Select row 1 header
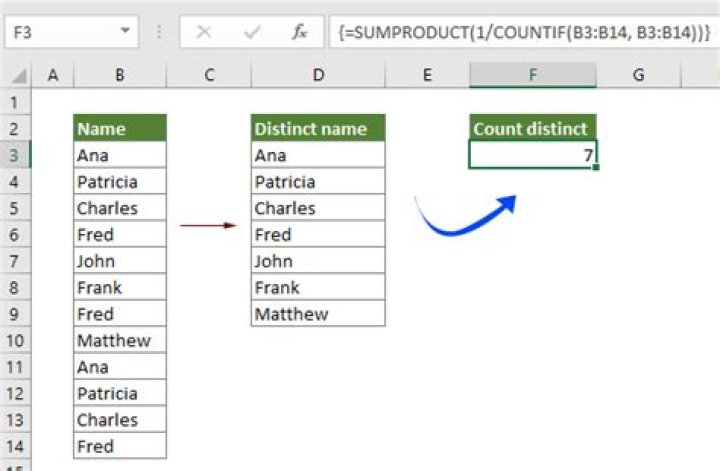720x471 pixels. coord(15,102)
